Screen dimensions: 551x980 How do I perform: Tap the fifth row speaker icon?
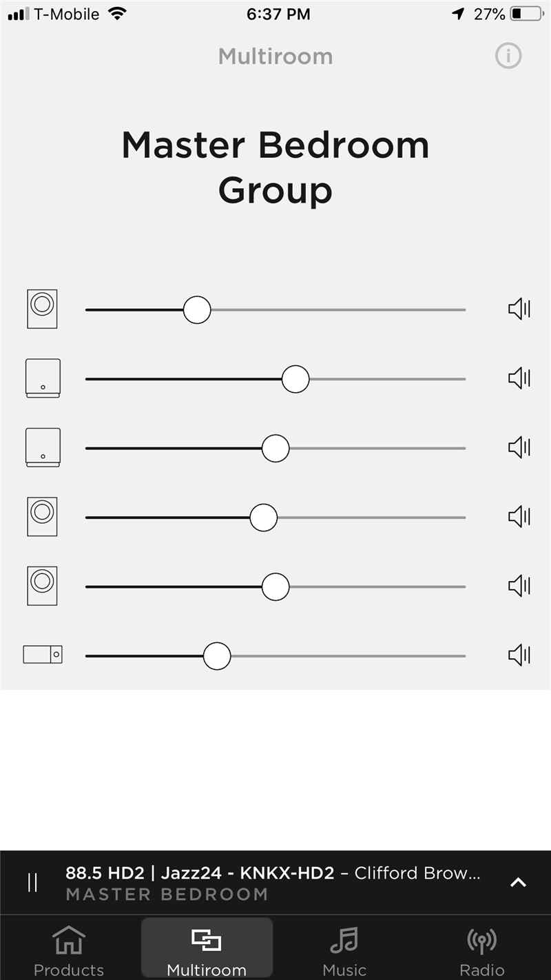42,586
